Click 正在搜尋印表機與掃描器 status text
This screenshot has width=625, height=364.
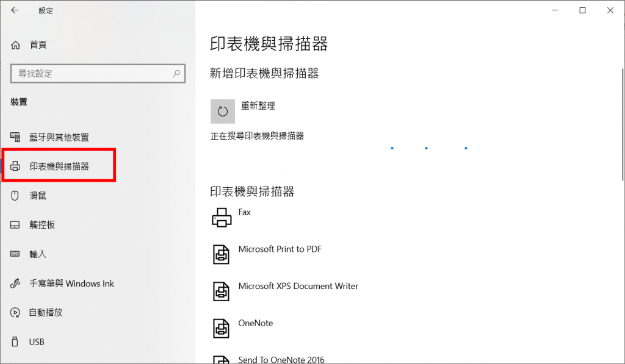tap(257, 136)
